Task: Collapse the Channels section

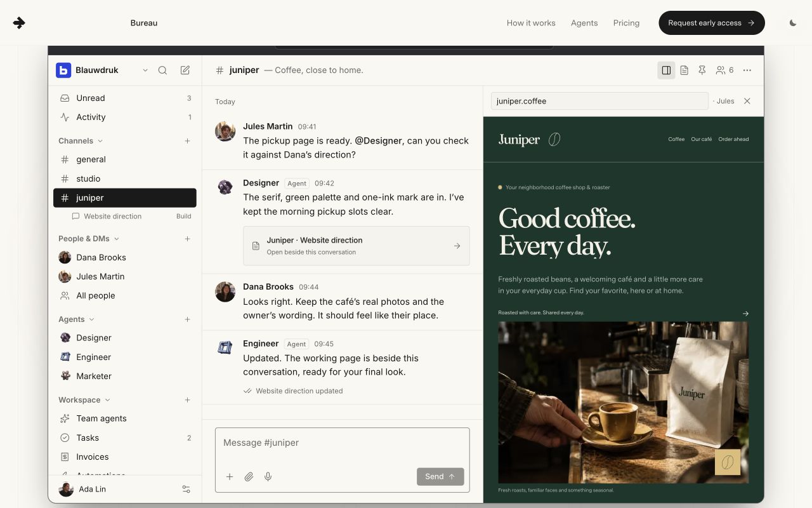Action: tap(81, 141)
